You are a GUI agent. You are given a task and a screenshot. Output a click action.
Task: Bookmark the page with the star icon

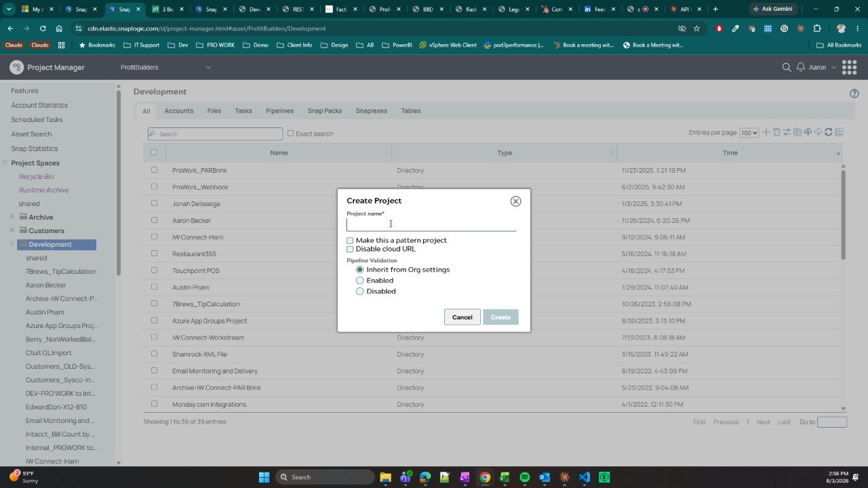tap(696, 28)
